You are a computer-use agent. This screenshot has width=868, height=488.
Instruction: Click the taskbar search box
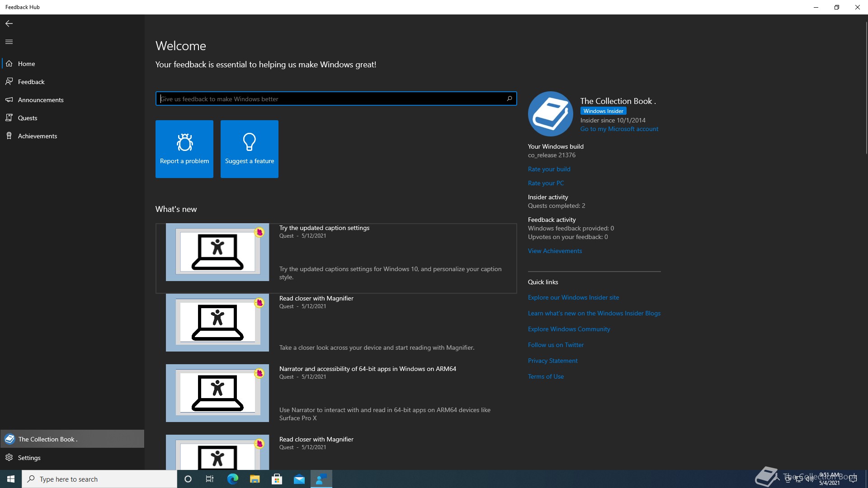pyautogui.click(x=99, y=479)
